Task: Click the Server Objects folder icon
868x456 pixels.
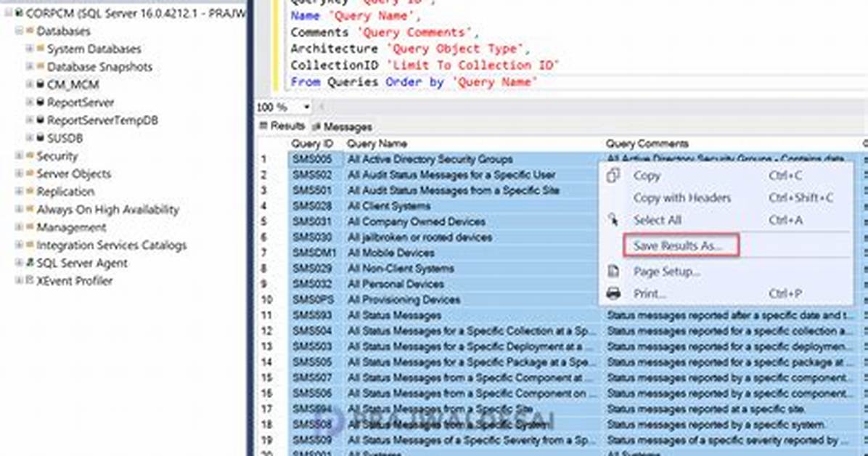Action: point(30,174)
